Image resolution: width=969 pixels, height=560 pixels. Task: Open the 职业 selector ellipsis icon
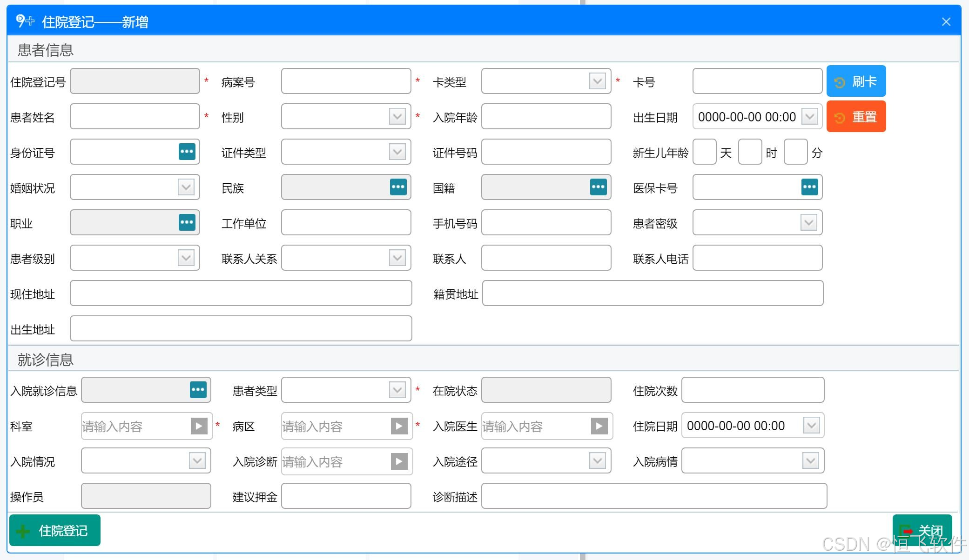click(187, 222)
